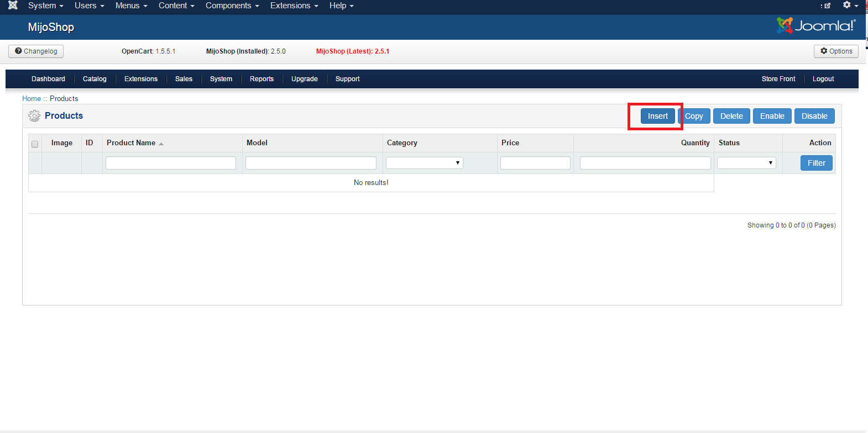Toggle the select-all products checkbox
868x433 pixels.
point(35,144)
